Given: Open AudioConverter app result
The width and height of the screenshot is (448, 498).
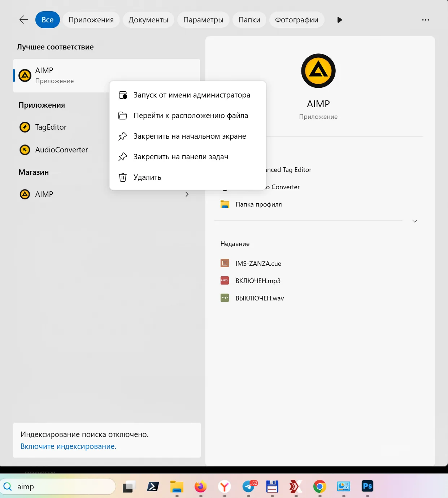Looking at the screenshot, I should click(61, 150).
